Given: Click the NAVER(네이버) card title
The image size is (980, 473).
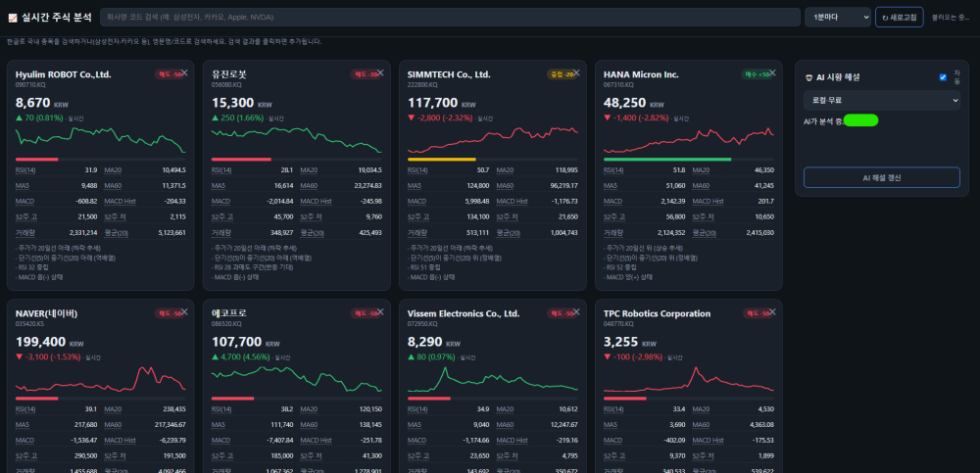Looking at the screenshot, I should point(46,313).
